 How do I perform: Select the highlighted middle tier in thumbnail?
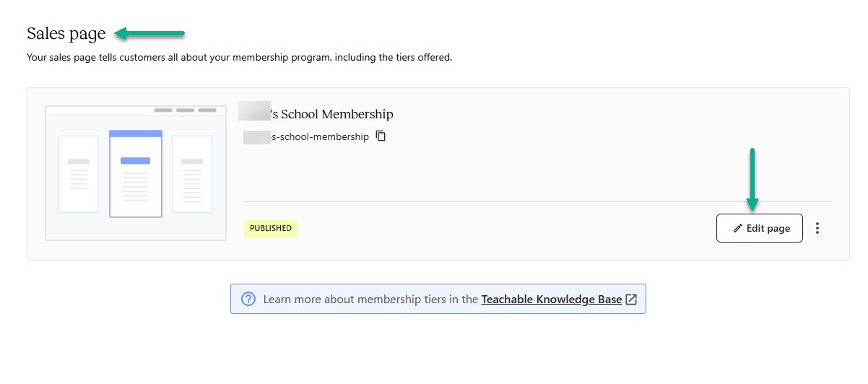click(x=136, y=173)
